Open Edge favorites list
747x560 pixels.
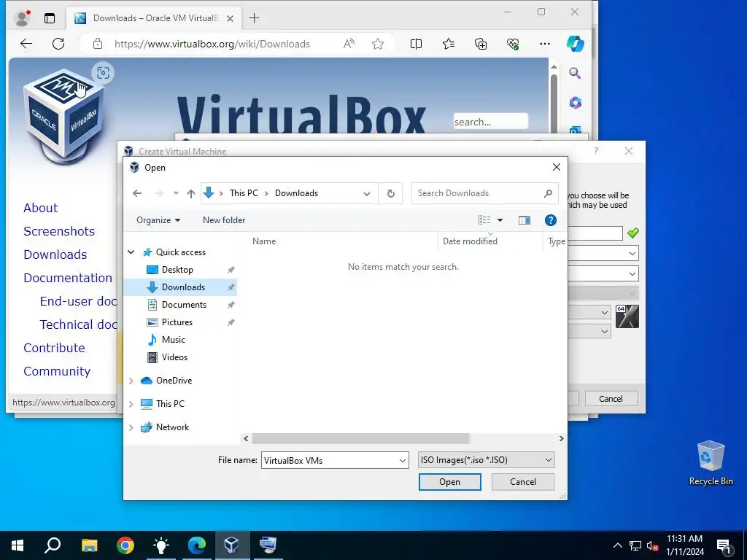point(449,44)
